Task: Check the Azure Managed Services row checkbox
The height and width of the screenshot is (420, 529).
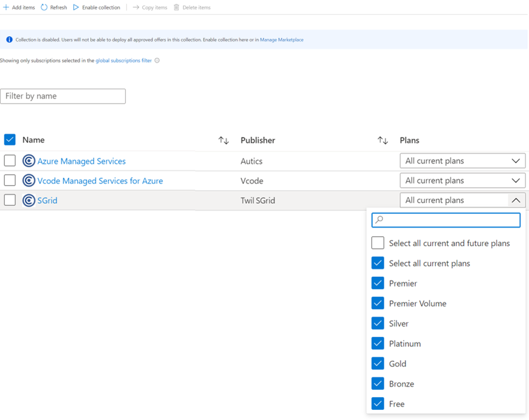Action: [10, 161]
